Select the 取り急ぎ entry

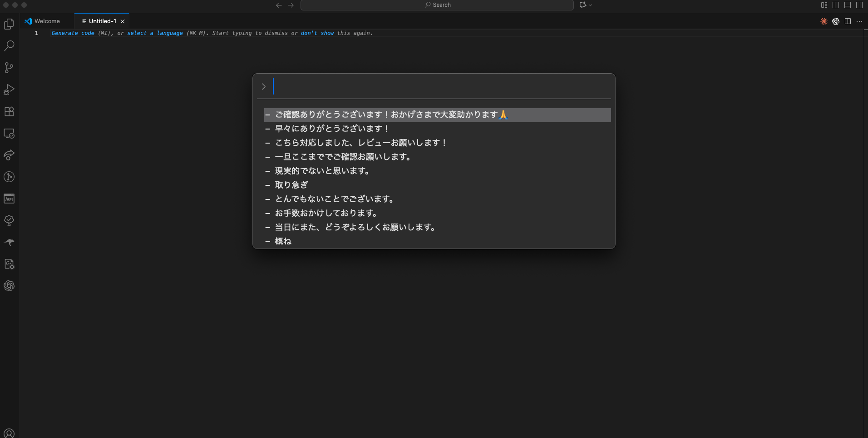tap(438, 185)
